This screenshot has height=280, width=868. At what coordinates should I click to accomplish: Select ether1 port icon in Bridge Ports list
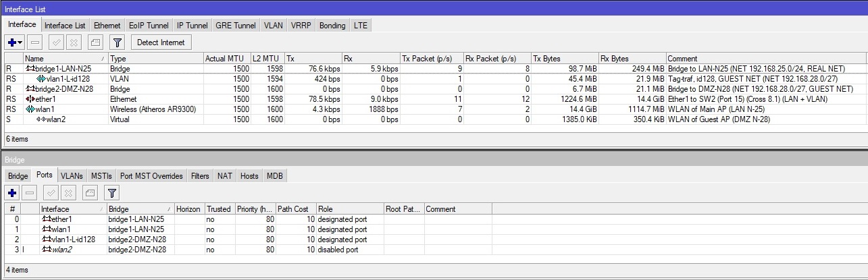click(47, 219)
